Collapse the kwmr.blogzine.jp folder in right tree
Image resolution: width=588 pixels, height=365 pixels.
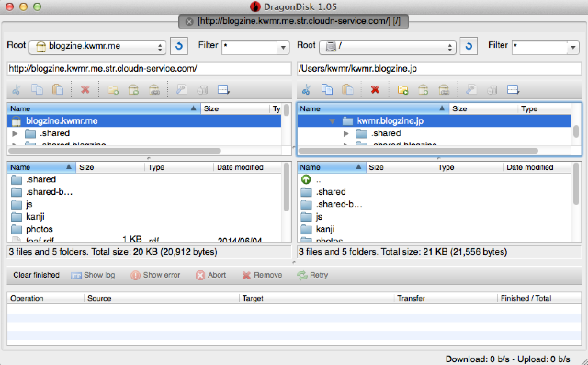pos(332,120)
